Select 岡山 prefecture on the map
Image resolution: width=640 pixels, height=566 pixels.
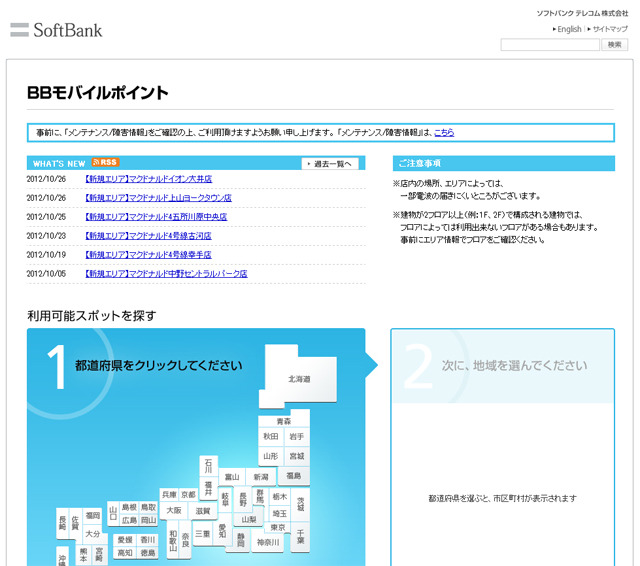148,520
